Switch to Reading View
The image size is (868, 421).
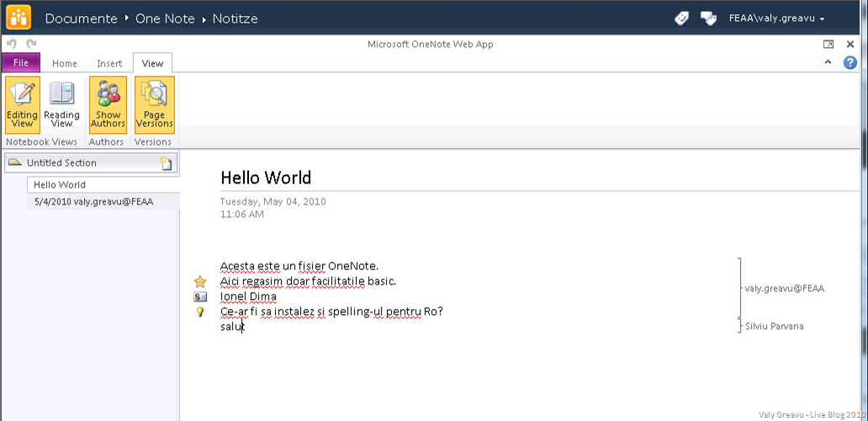coord(61,105)
